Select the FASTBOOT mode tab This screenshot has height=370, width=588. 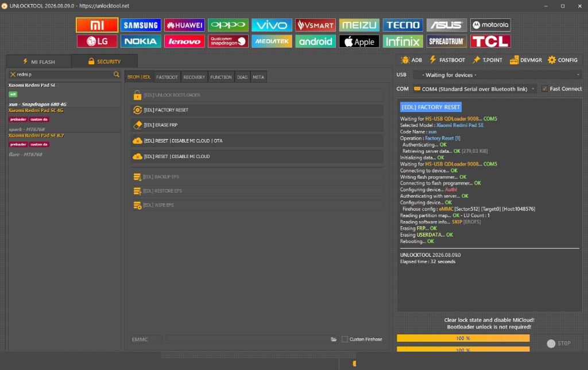coord(167,77)
